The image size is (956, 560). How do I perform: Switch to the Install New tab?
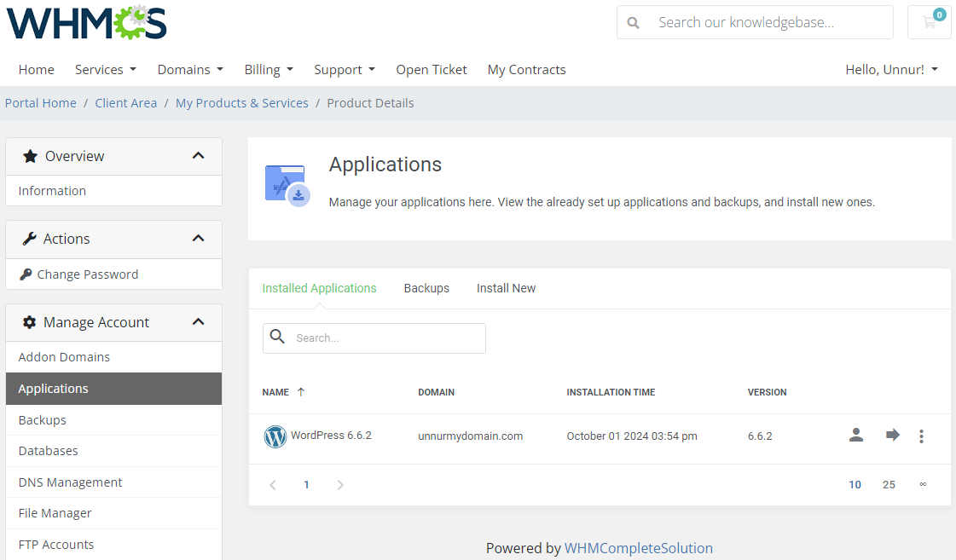506,288
